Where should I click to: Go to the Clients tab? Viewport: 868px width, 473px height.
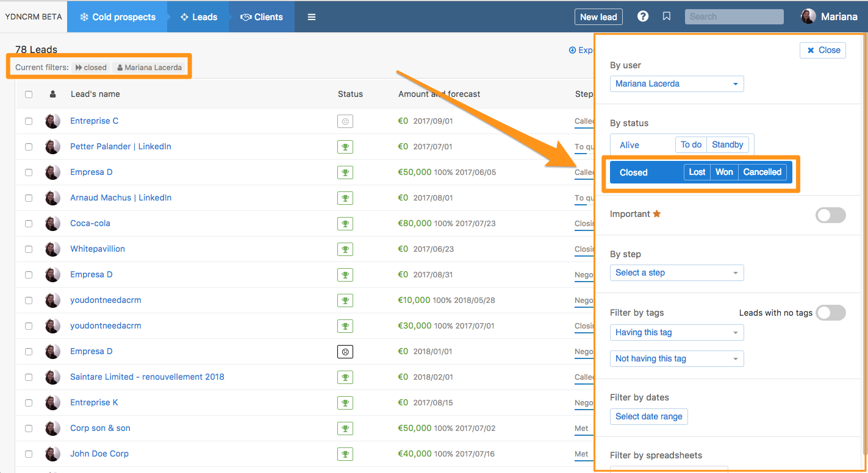click(262, 17)
